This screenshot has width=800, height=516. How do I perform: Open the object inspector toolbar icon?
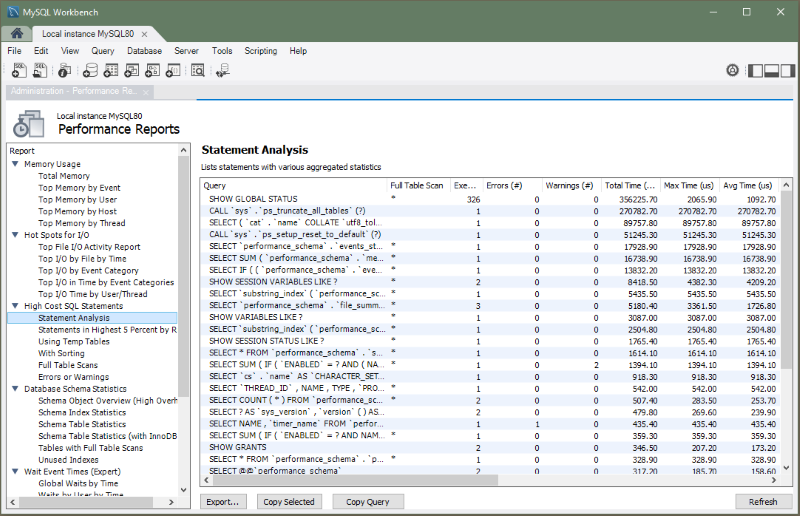(x=65, y=70)
